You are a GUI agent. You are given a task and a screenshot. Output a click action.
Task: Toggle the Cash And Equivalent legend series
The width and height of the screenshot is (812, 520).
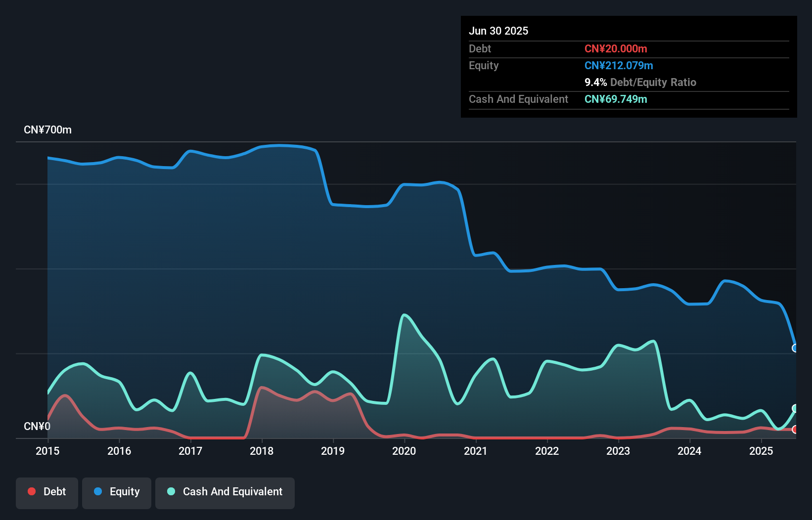pos(225,492)
